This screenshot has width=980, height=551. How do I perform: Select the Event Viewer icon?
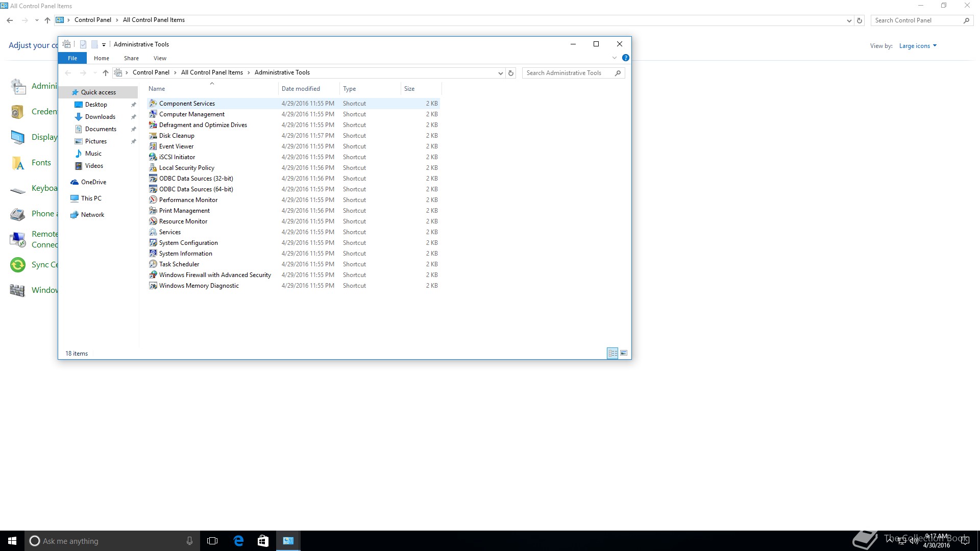click(x=153, y=146)
